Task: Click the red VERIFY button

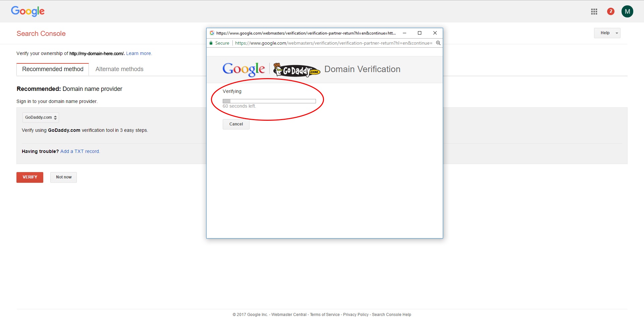Action: click(x=30, y=177)
